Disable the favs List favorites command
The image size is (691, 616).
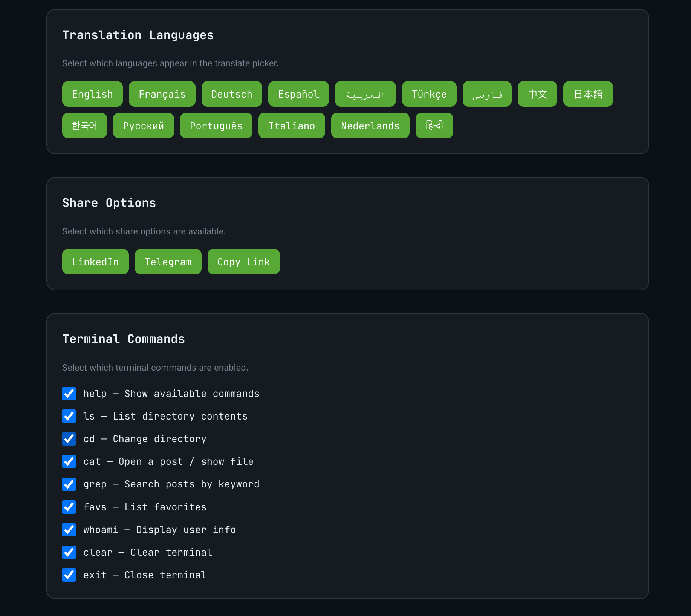click(69, 507)
